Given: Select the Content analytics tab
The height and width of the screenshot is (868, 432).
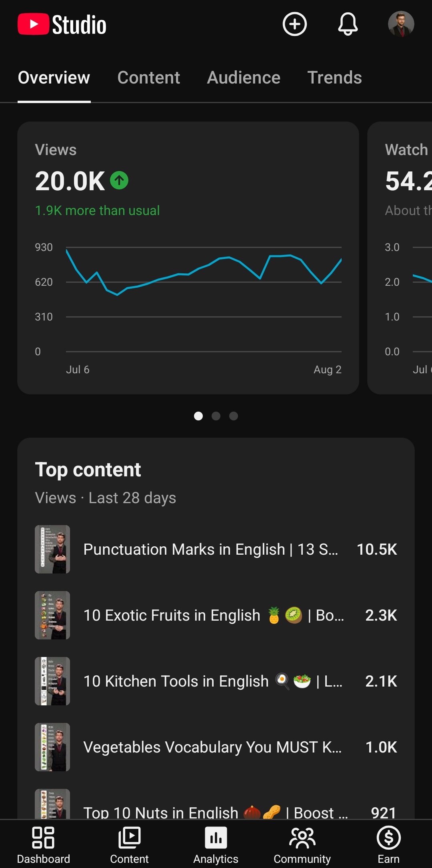Looking at the screenshot, I should (x=149, y=78).
